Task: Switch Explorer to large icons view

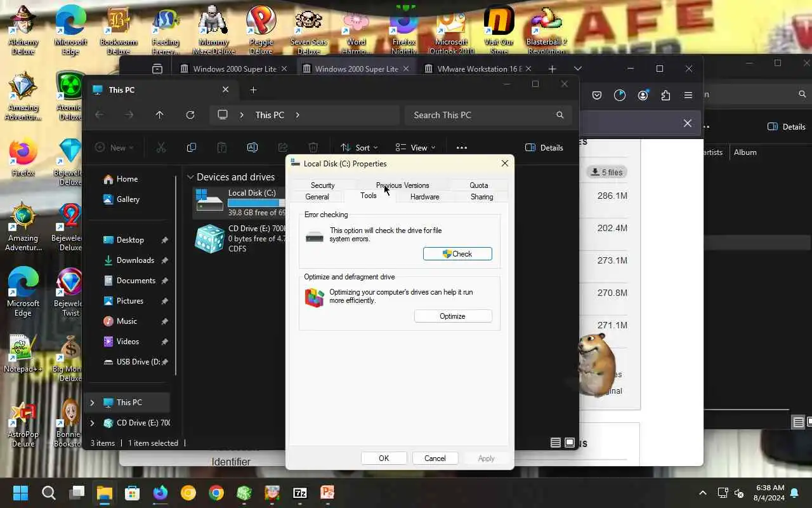Action: coord(570,443)
